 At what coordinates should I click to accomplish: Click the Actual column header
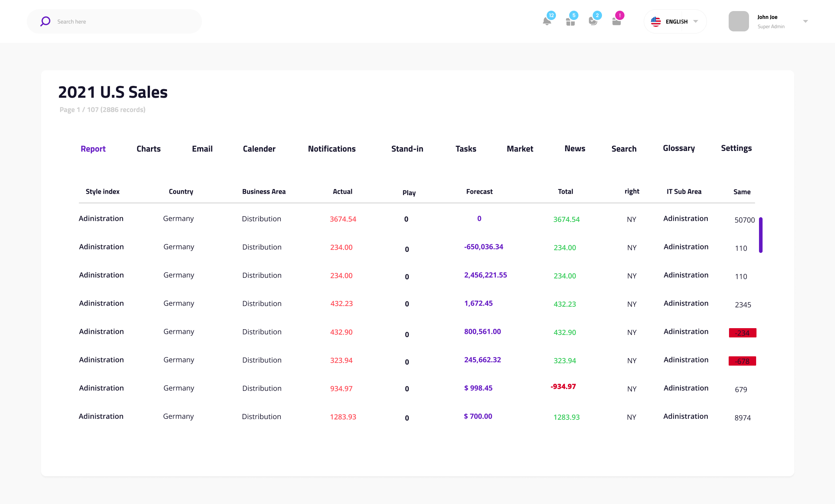(x=342, y=192)
